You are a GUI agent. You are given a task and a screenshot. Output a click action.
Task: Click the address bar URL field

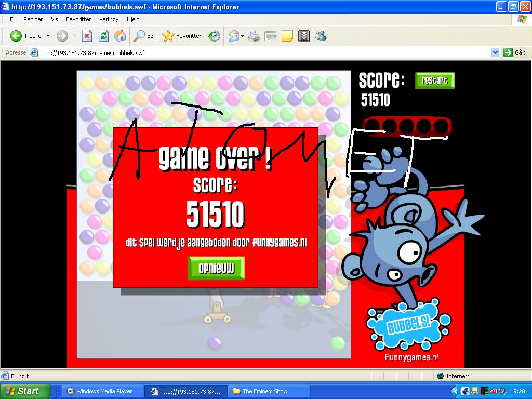(x=264, y=52)
